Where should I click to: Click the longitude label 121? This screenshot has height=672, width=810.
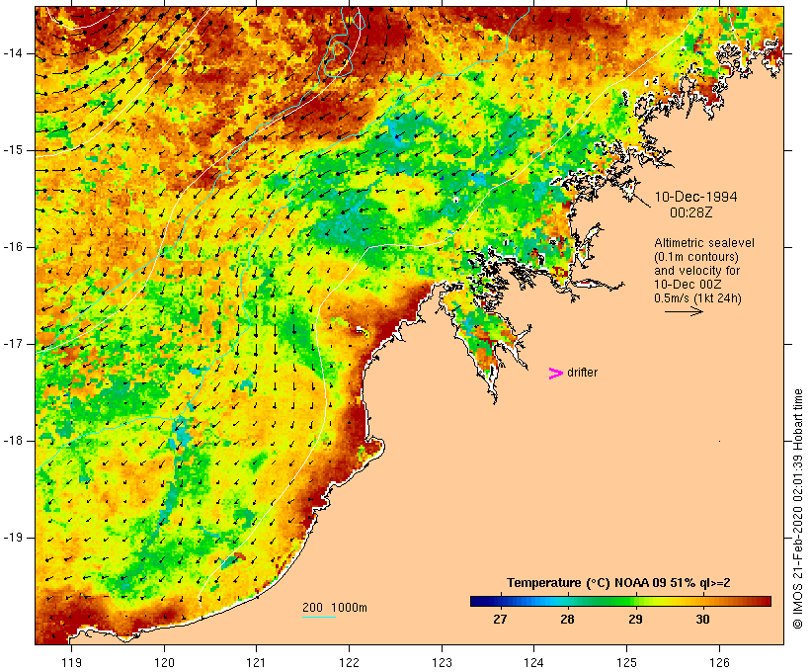tap(256, 662)
